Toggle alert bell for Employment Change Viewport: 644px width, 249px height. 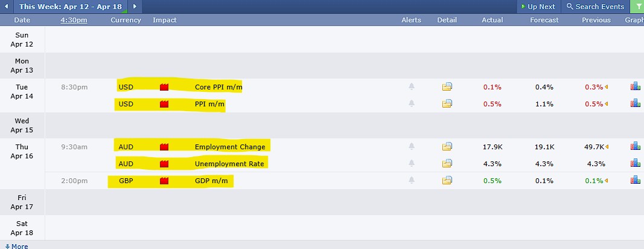[412, 146]
